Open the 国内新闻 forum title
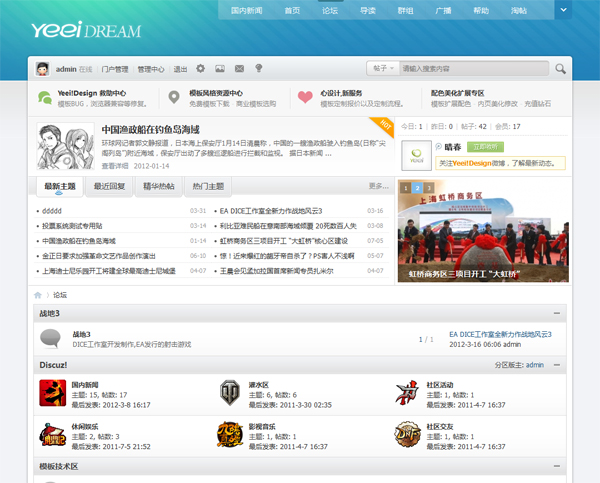 click(x=85, y=385)
